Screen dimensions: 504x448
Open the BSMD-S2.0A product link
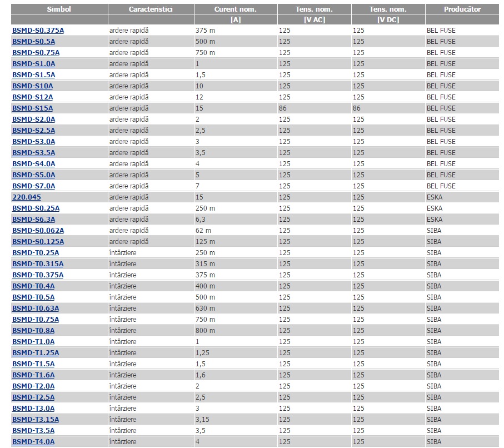click(33, 120)
